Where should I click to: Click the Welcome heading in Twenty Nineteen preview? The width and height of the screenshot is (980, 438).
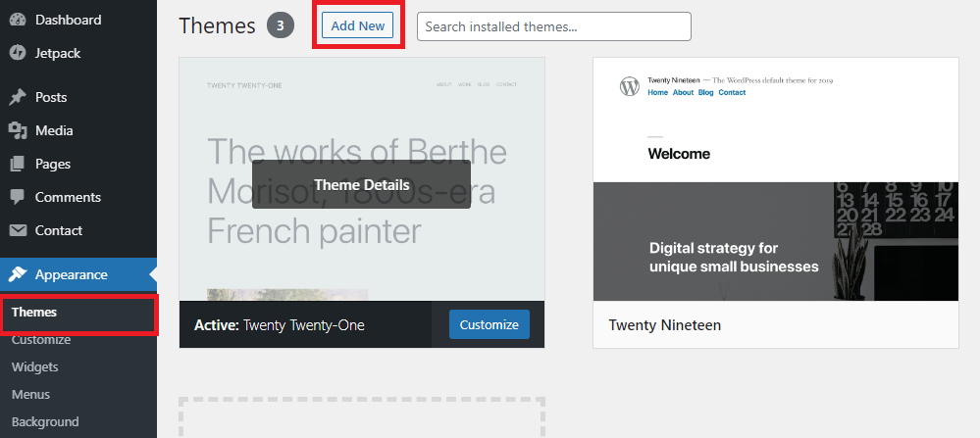coord(679,154)
